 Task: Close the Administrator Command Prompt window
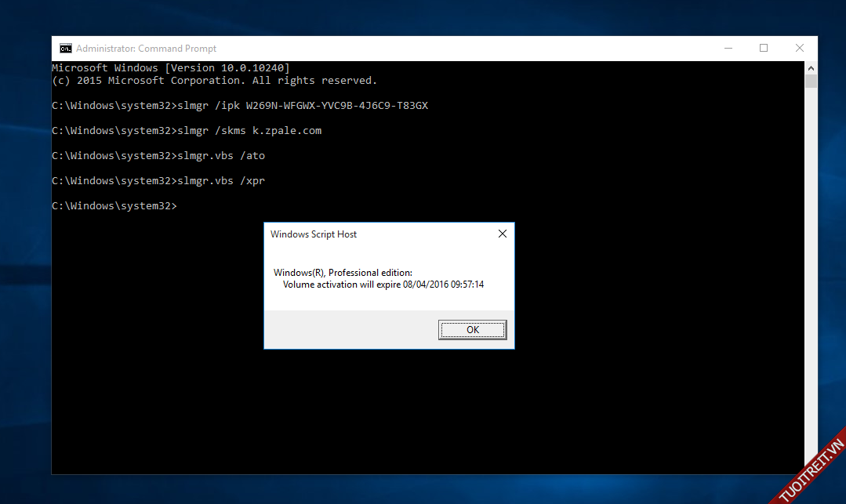pos(799,49)
